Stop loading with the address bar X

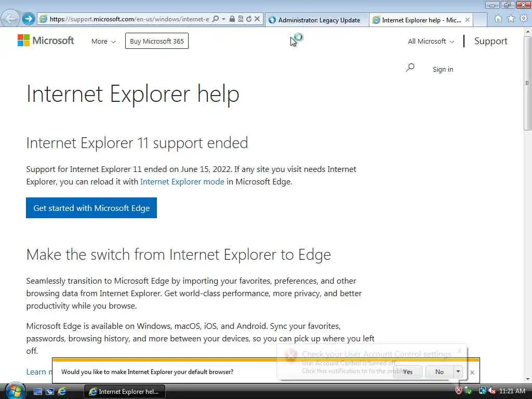click(257, 19)
